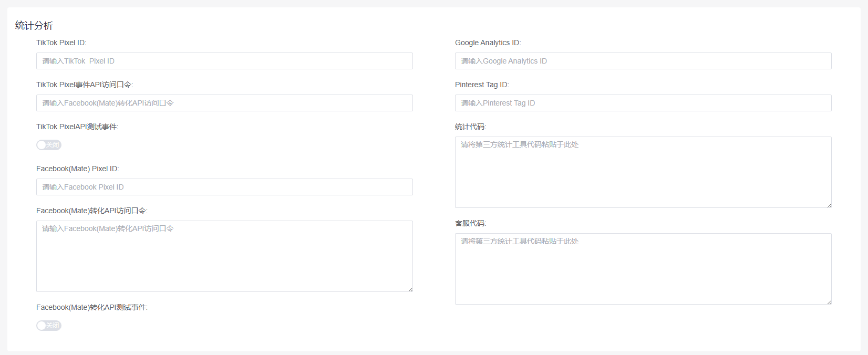Focus the Facebook(Mate)转化API访问口令 text area

click(x=224, y=256)
